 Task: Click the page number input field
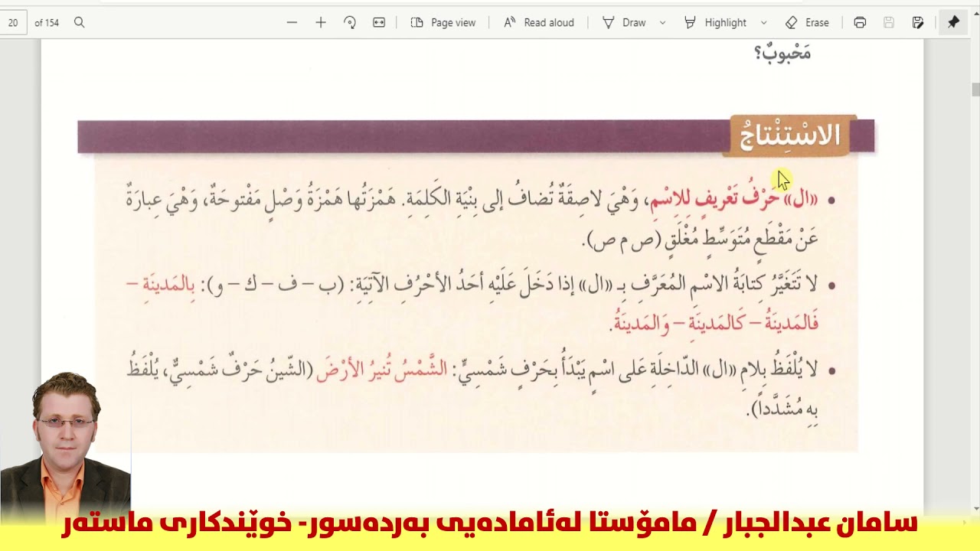point(13,23)
